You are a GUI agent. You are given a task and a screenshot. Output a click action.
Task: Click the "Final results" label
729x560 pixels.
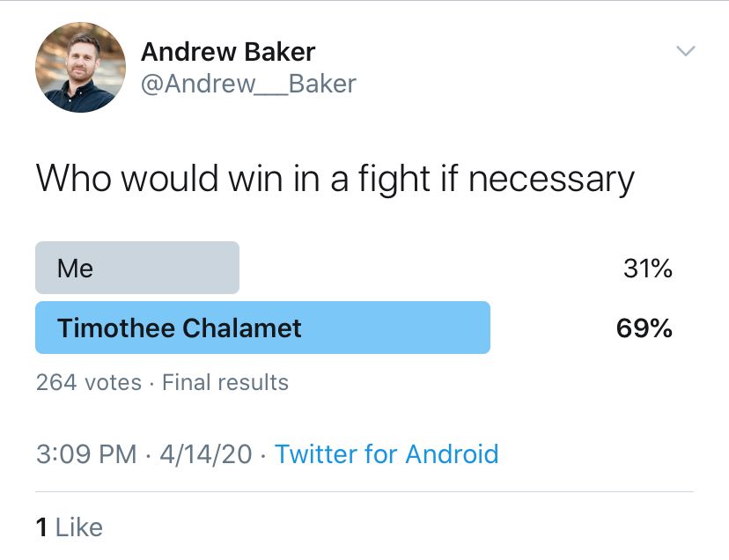(x=225, y=382)
